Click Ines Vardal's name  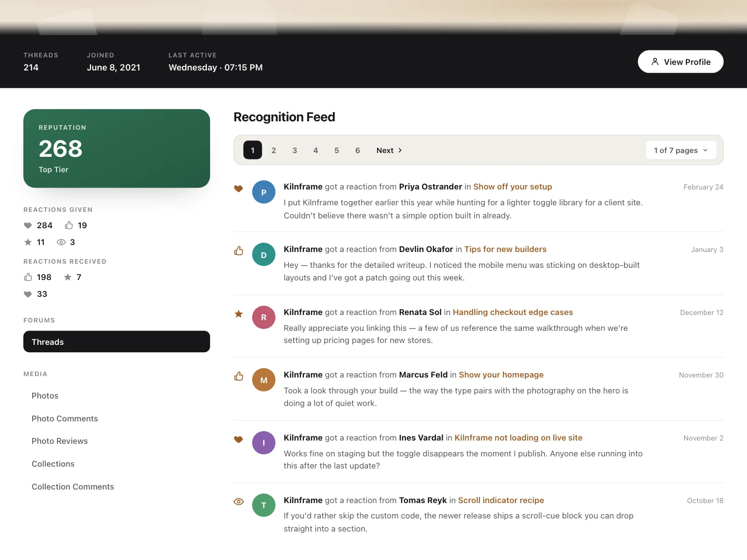[x=421, y=438]
